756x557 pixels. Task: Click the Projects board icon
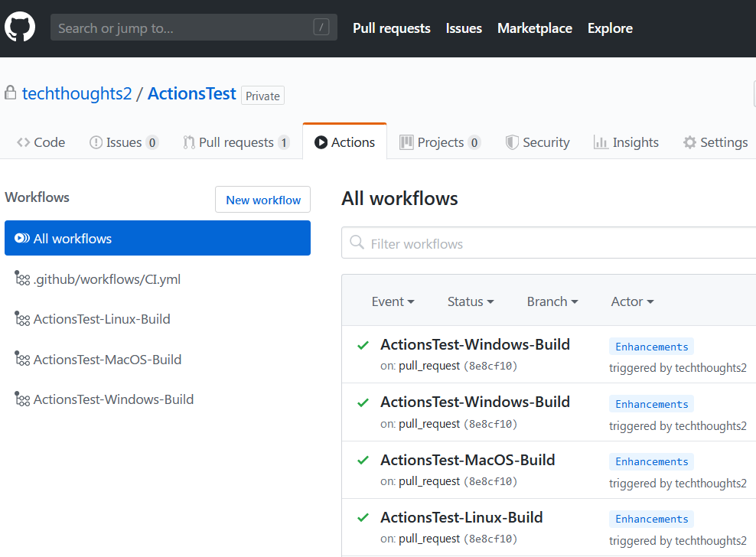[x=406, y=142]
